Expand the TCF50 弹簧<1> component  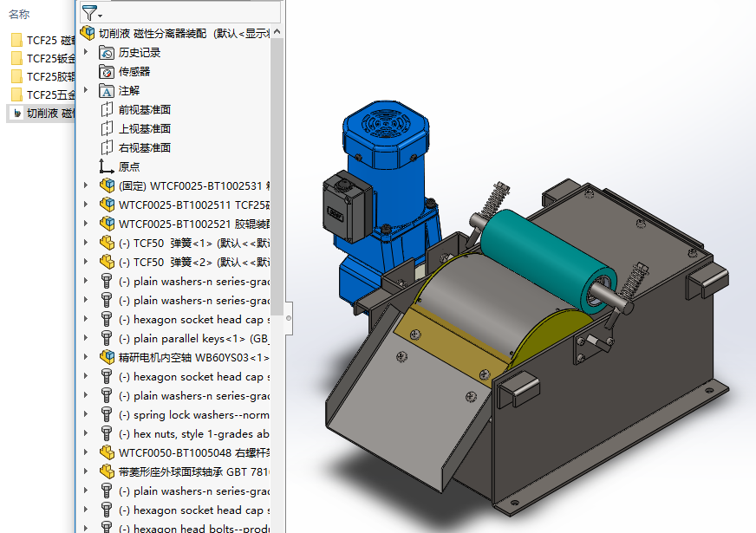point(86,243)
